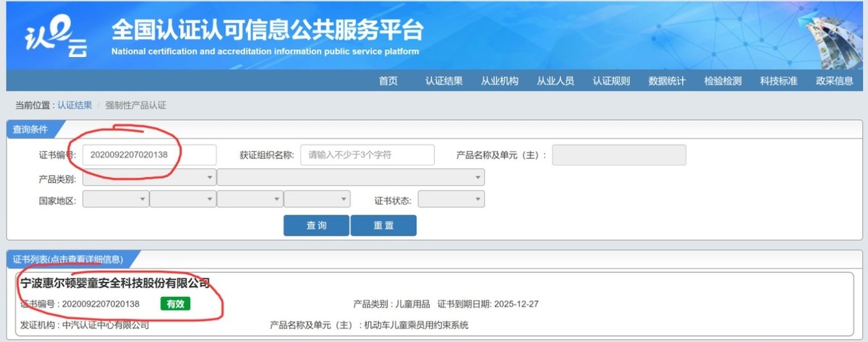Follow the 认证结果 breadcrumb link
The width and height of the screenshot is (868, 342).
point(75,106)
